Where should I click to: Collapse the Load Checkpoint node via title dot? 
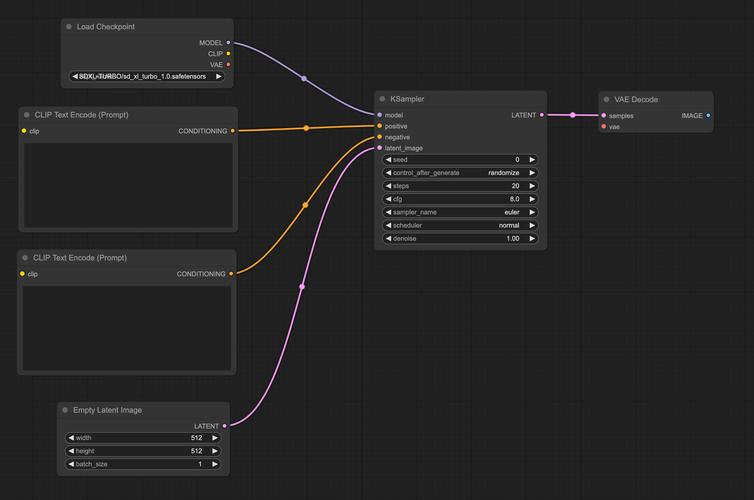point(69,27)
